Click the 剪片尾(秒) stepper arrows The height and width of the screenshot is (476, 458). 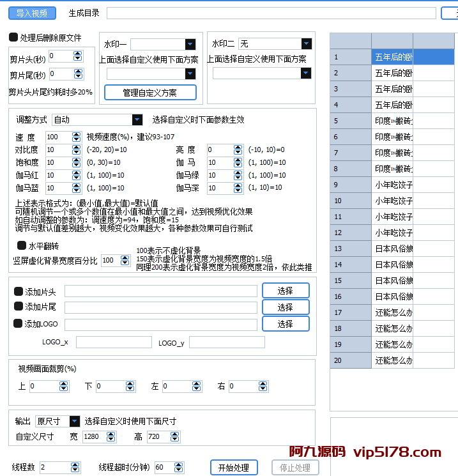point(79,73)
